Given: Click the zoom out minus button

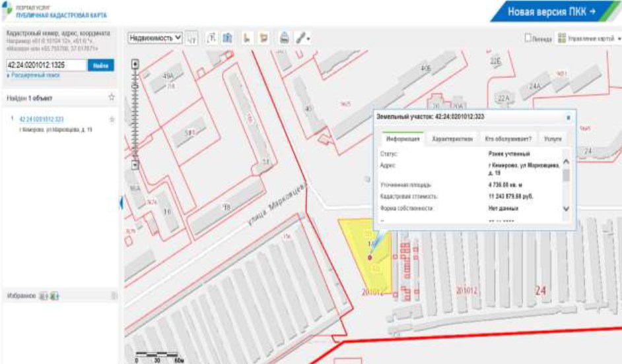Looking at the screenshot, I should [136, 165].
